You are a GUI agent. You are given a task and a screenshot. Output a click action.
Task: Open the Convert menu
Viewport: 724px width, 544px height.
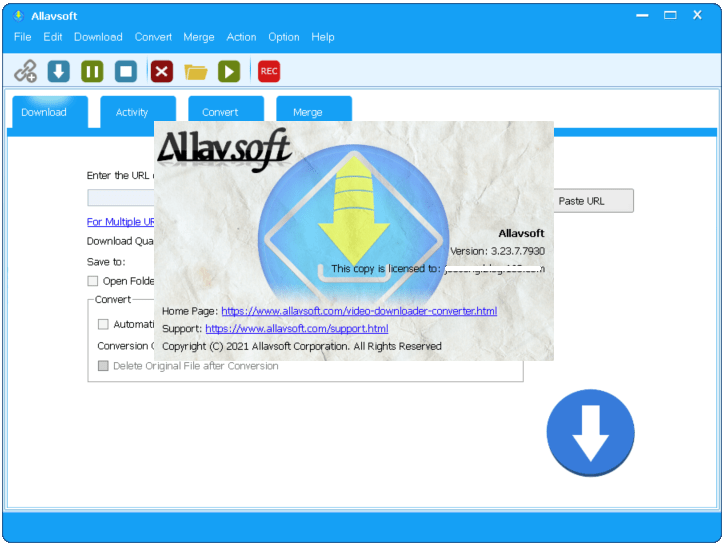tap(153, 37)
